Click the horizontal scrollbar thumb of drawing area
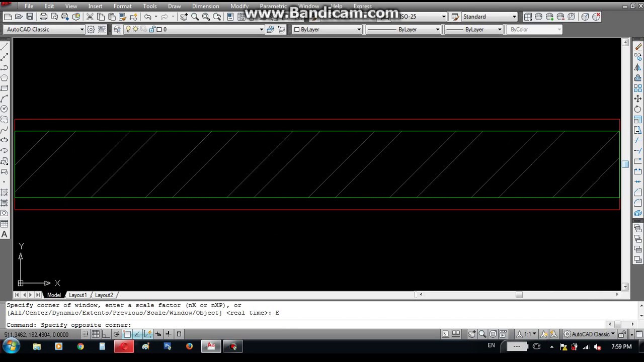Image resolution: width=644 pixels, height=362 pixels. 519,295
